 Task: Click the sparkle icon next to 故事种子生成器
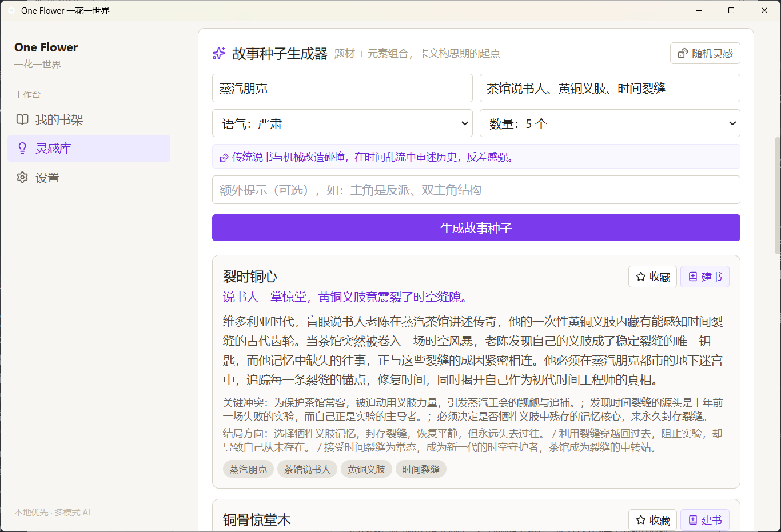coord(219,53)
